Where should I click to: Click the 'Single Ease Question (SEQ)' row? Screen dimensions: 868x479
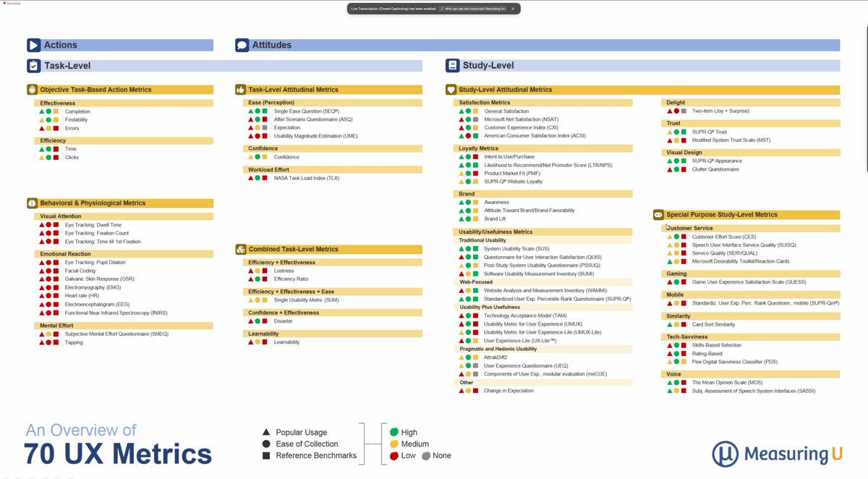pos(293,111)
